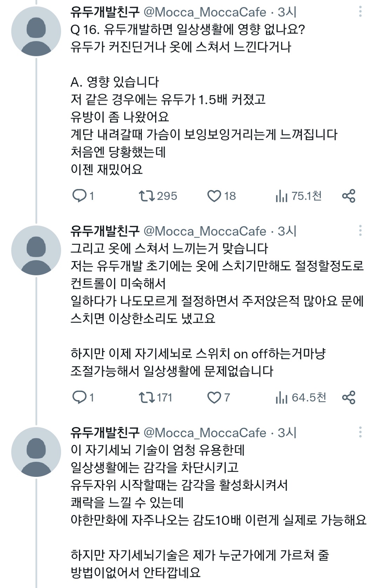
Task: Tap the avatar beside the second tweet
Action: (x=36, y=250)
